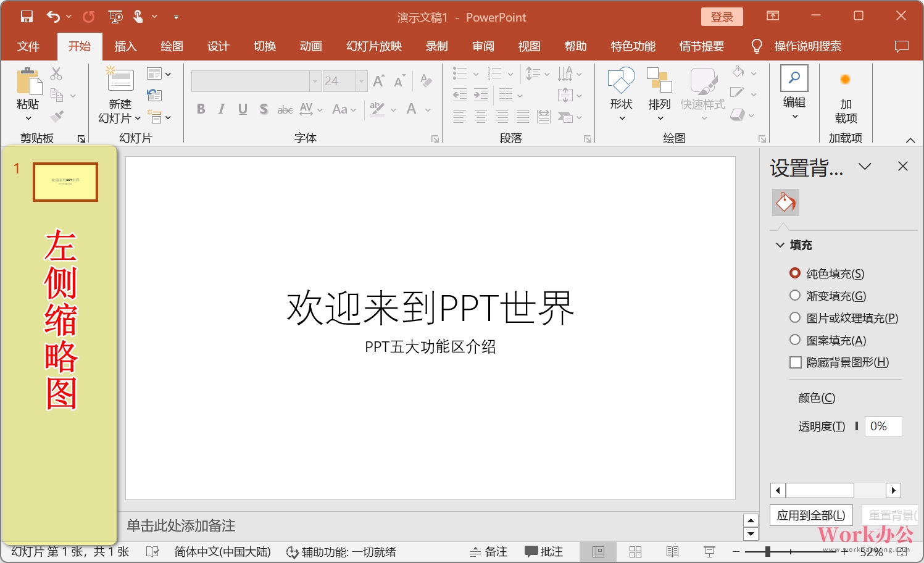The height and width of the screenshot is (563, 924).
Task: Create a new slide with 新建幻灯片
Action: [120, 94]
